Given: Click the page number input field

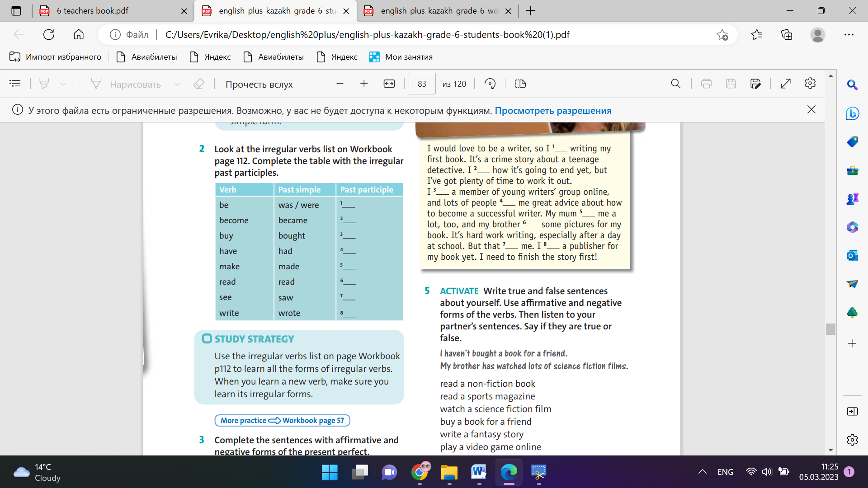Looking at the screenshot, I should [422, 84].
